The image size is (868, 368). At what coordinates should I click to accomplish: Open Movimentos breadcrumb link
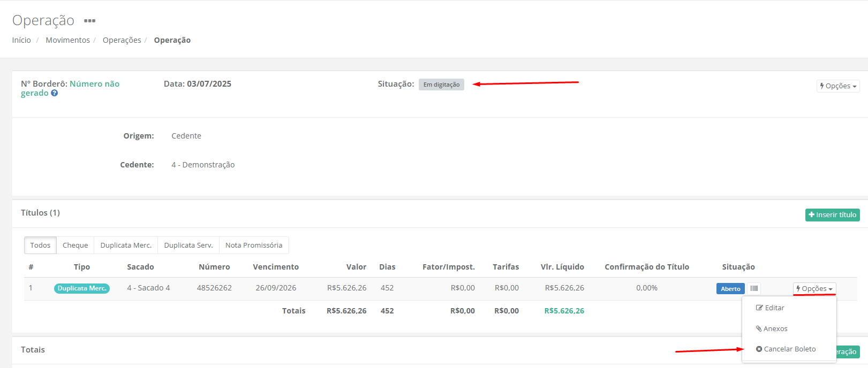(68, 40)
